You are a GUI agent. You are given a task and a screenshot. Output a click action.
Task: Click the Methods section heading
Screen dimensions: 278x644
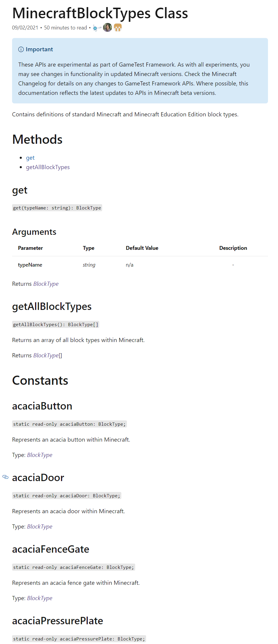click(x=37, y=140)
